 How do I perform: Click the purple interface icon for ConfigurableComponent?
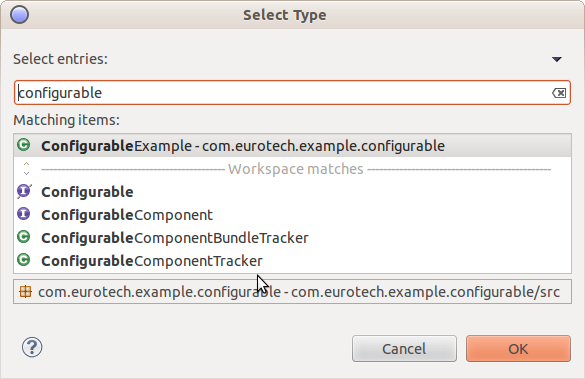pos(24,214)
